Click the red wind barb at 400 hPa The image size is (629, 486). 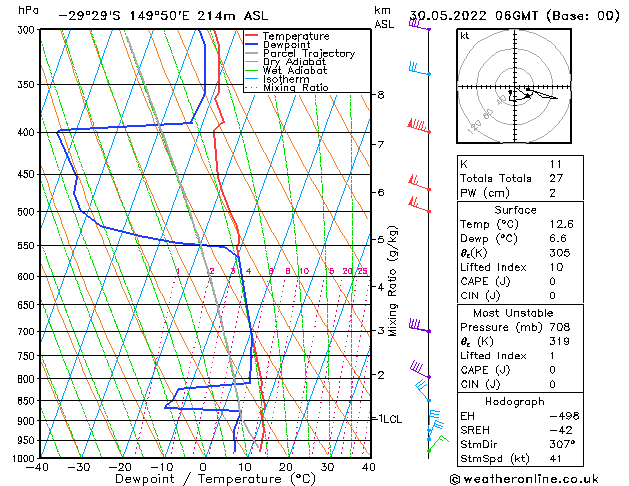(x=419, y=126)
